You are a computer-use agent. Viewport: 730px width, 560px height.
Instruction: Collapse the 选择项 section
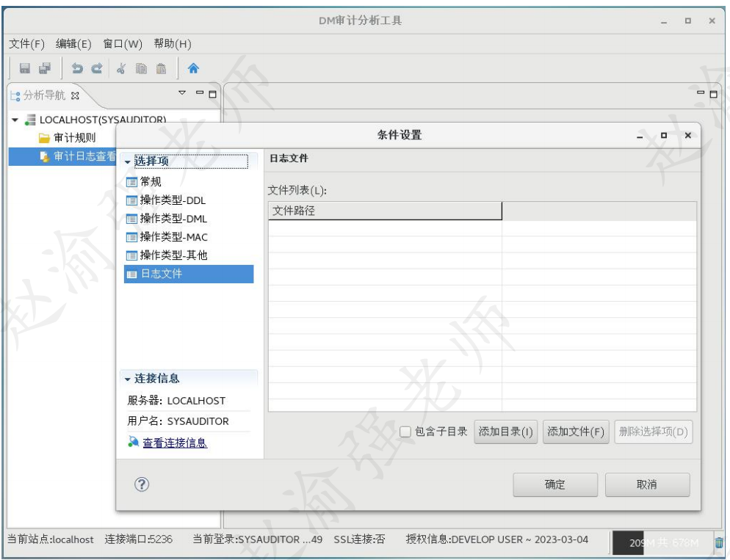128,161
